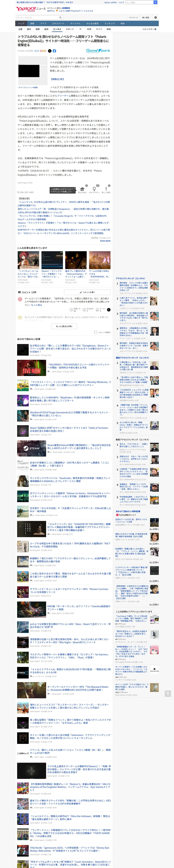Open the エキスパート navigation tab

coord(58,24)
